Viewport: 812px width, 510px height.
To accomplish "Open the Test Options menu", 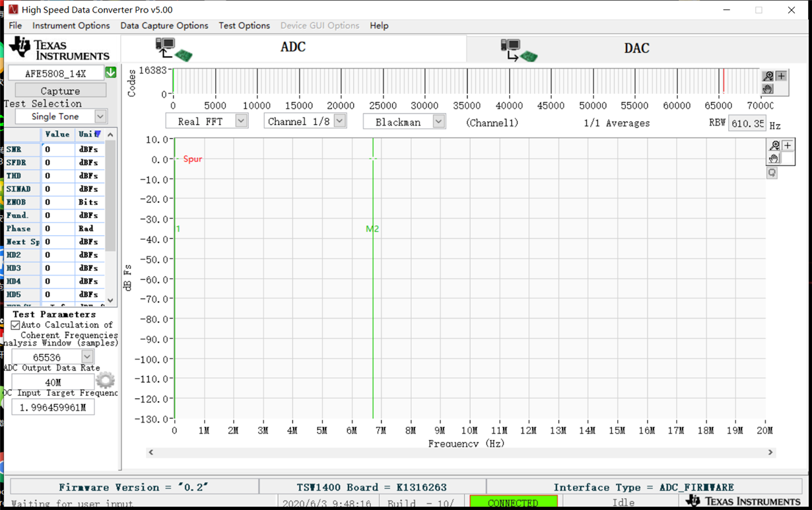I will pos(244,26).
